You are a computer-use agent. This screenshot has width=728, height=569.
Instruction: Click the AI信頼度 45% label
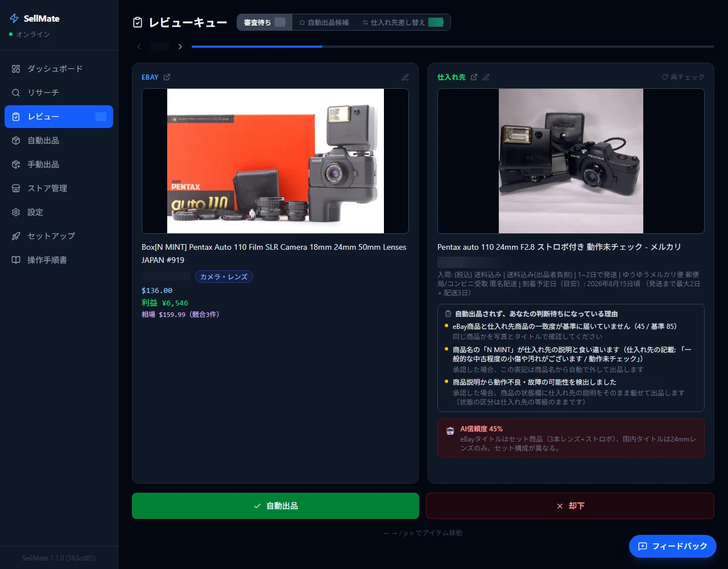[x=481, y=429]
